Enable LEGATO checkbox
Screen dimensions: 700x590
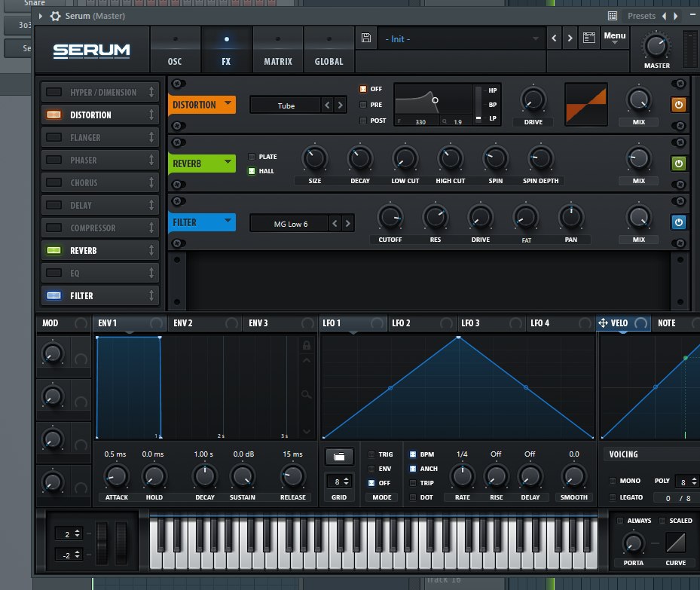[x=613, y=497]
